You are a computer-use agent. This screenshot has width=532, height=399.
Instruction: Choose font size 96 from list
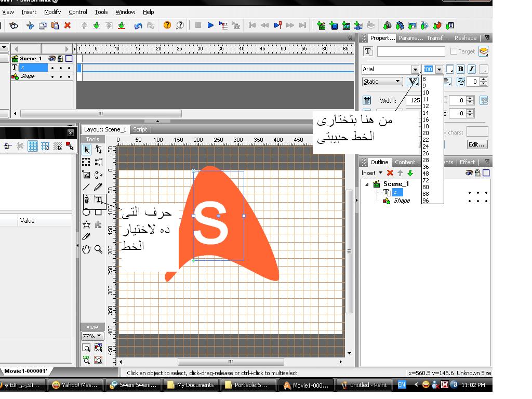tap(433, 201)
